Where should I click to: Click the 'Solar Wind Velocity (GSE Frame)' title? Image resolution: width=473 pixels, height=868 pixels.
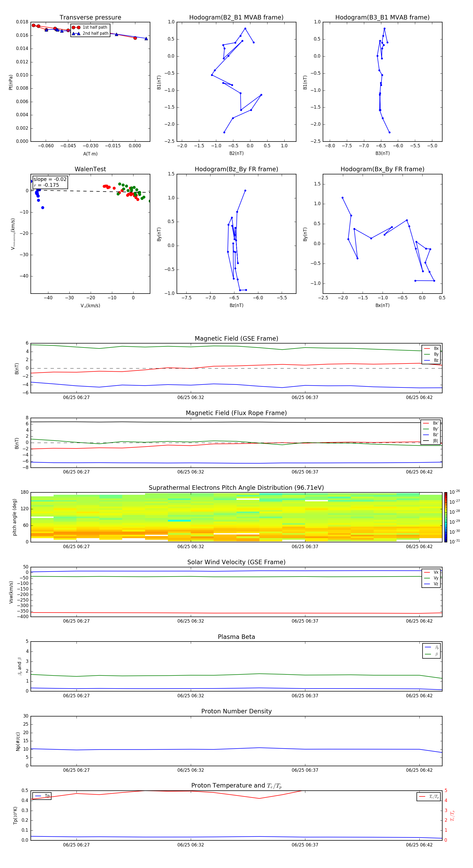point(236,562)
